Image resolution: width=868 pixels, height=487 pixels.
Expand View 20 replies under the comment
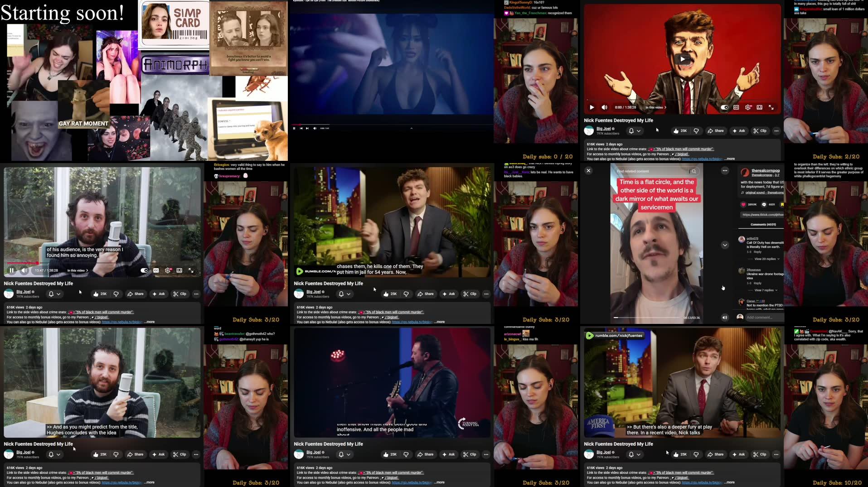pos(765,259)
